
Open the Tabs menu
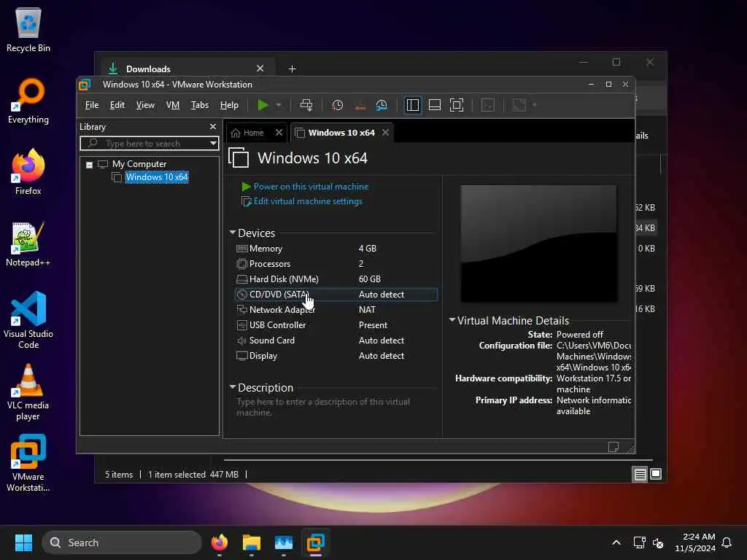[x=200, y=105]
